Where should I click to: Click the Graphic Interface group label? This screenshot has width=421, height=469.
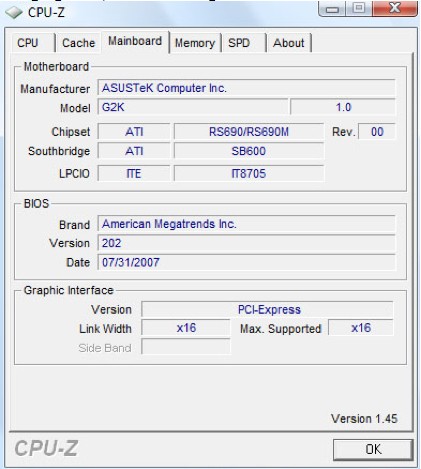[x=68, y=290]
